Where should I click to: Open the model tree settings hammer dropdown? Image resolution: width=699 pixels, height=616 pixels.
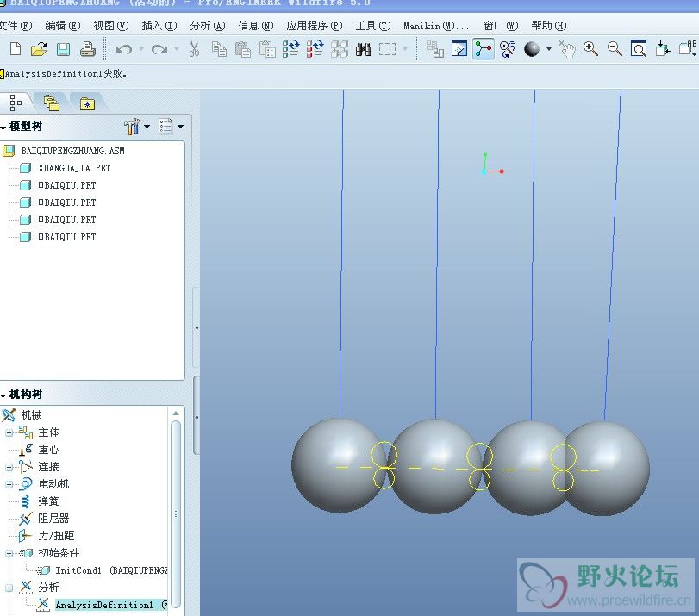(136, 127)
